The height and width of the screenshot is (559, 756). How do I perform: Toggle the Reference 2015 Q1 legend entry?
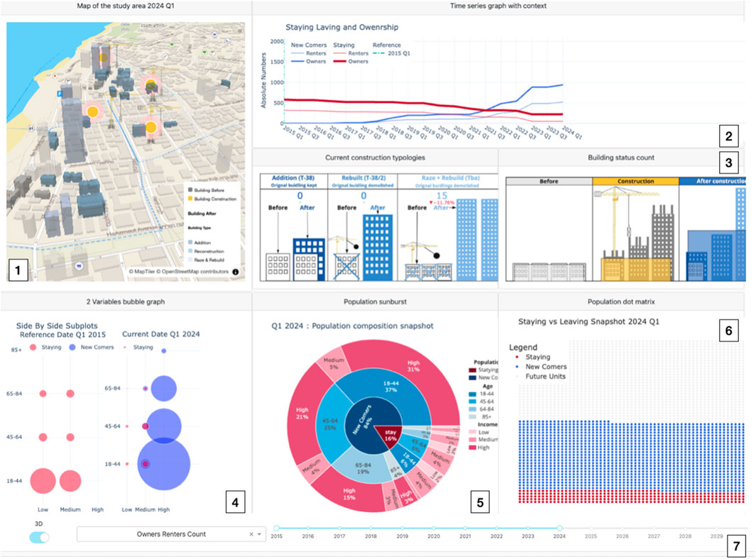point(392,53)
